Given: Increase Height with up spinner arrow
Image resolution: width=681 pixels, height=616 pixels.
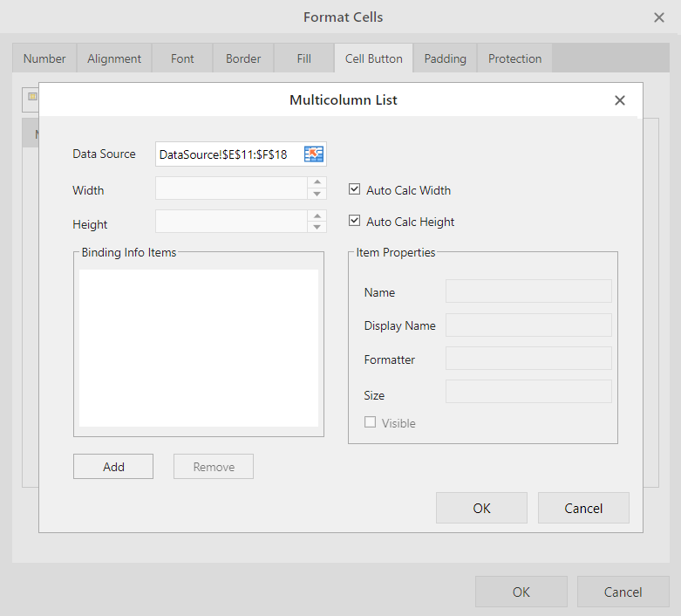Looking at the screenshot, I should click(318, 216).
